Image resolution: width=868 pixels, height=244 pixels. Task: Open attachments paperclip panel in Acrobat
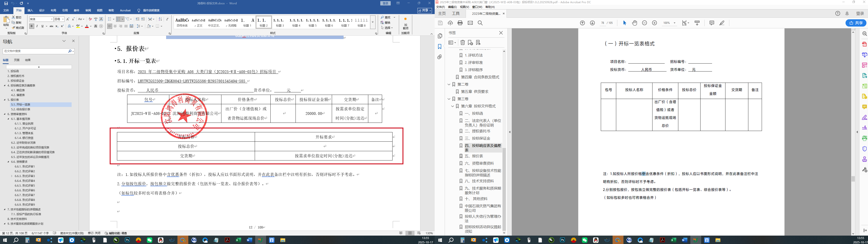[x=440, y=57]
